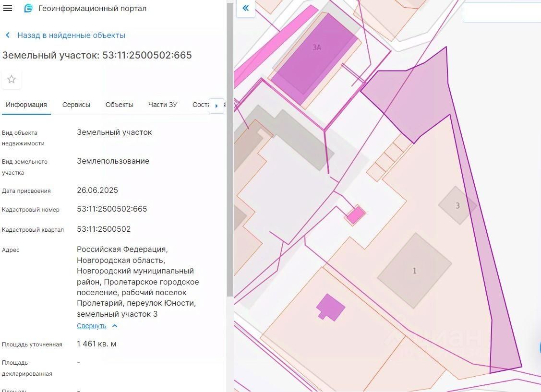Select the Объекты tab
The image size is (541, 392).
coord(119,105)
